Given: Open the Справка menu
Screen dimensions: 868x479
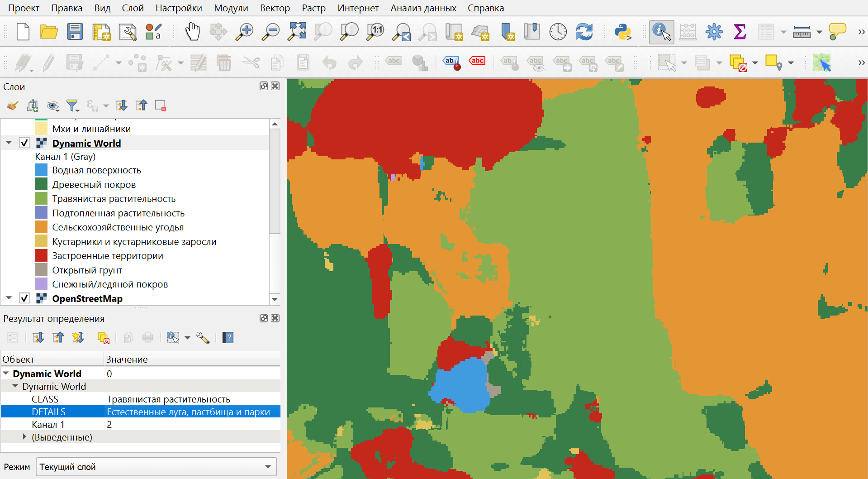Looking at the screenshot, I should [x=486, y=8].
